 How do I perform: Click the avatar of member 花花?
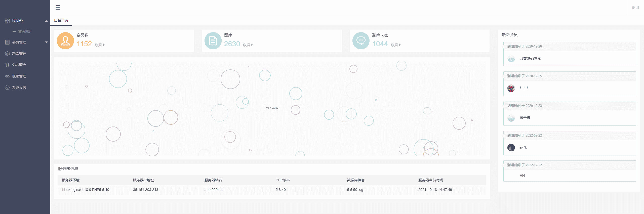[x=511, y=148]
